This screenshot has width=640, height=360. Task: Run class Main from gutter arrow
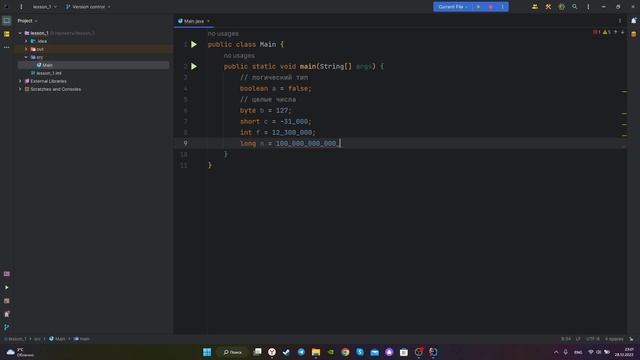[x=194, y=44]
